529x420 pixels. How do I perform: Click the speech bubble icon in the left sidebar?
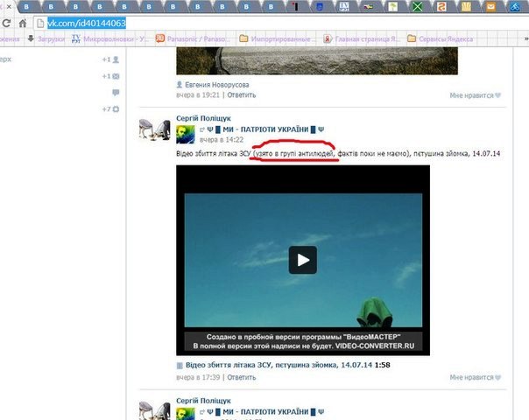(x=116, y=93)
